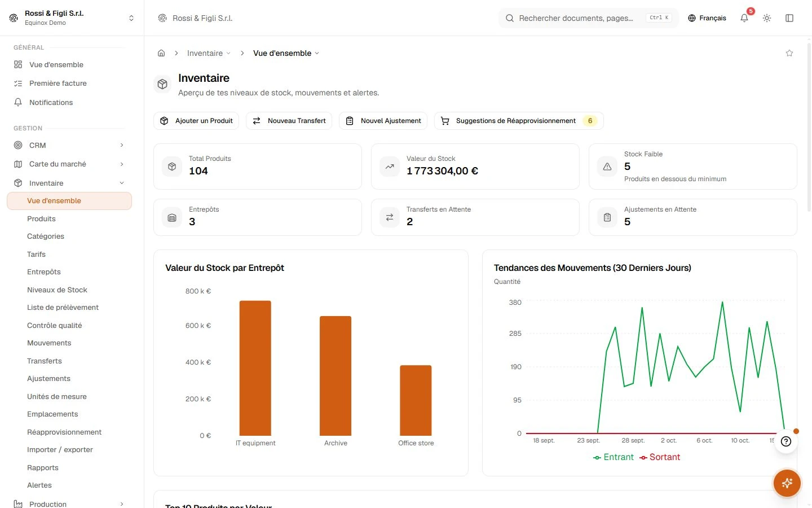Open Vue d'ensemble under Général

point(69,64)
